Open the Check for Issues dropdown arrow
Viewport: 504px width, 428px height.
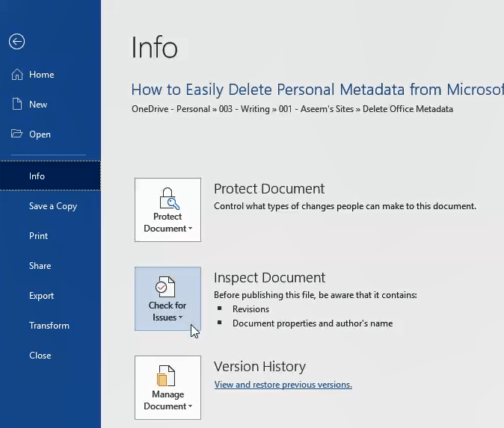pos(181,318)
